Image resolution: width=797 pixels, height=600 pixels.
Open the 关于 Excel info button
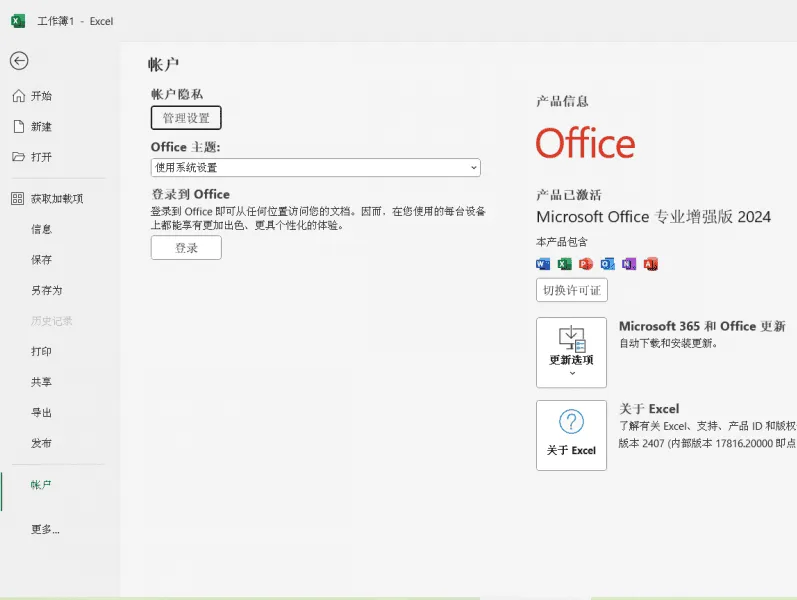coord(571,435)
